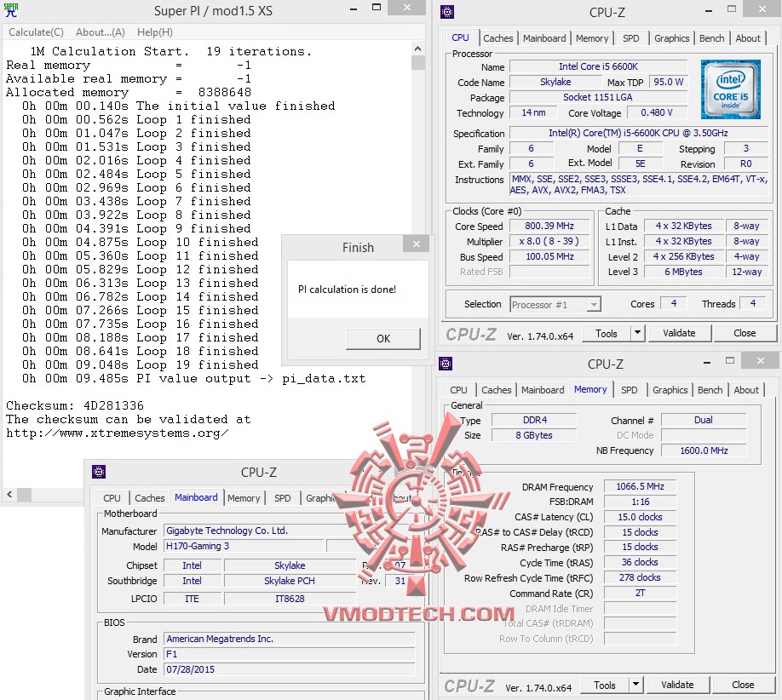Minimize the Super PI window
782x700 pixels.
[354, 9]
